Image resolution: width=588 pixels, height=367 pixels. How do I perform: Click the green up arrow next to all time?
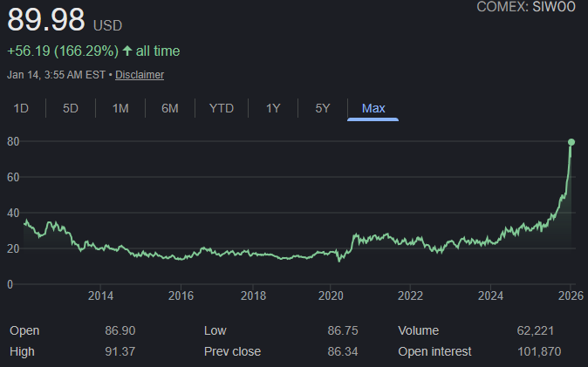127,51
